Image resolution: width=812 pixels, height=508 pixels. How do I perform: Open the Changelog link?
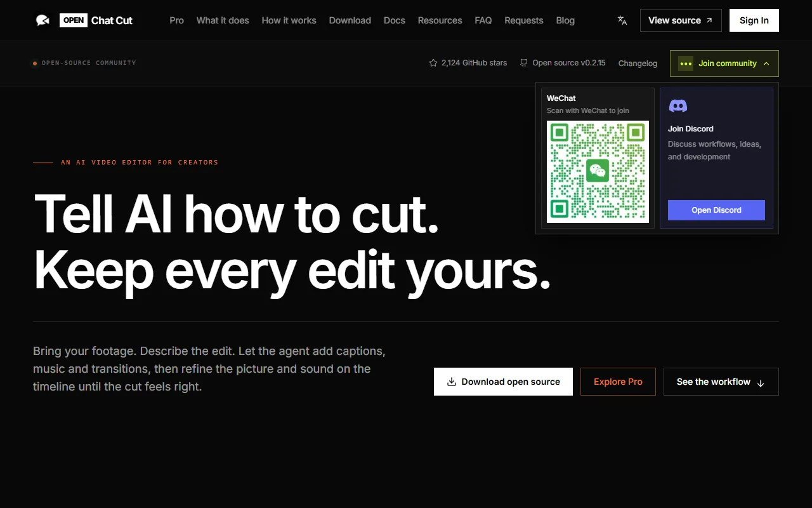[638, 63]
